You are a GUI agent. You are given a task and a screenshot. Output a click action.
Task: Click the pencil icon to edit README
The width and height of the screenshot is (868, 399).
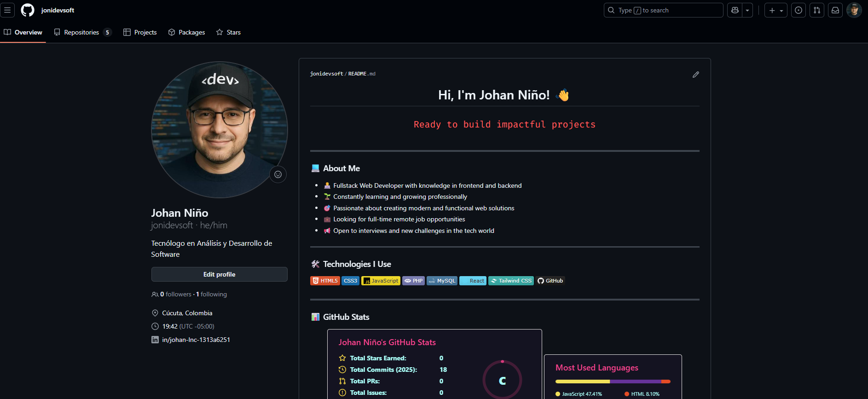click(696, 75)
